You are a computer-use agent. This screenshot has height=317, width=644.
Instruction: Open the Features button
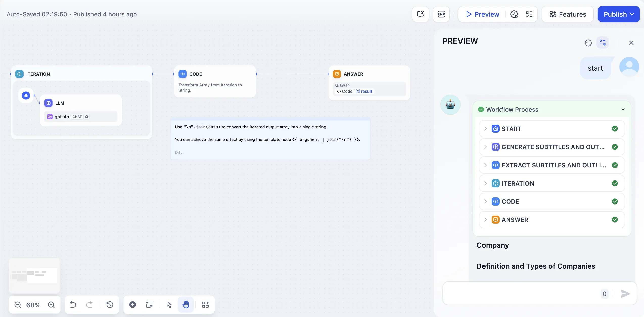567,14
